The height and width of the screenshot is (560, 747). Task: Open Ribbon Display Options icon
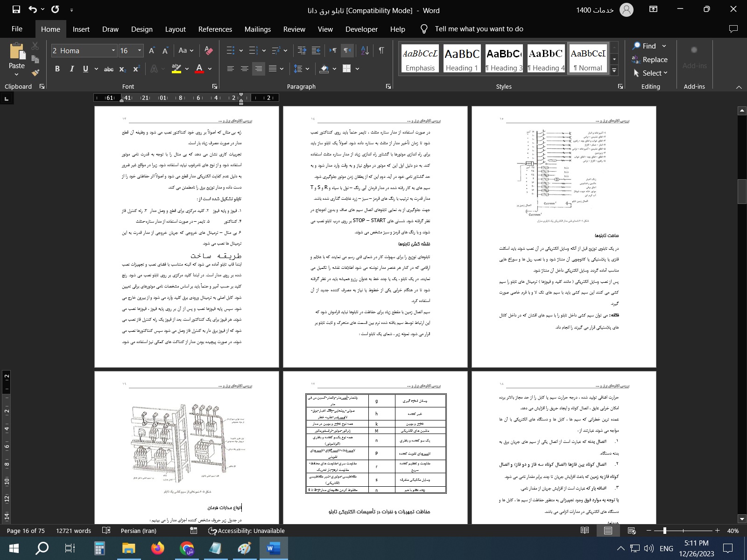coord(654,9)
